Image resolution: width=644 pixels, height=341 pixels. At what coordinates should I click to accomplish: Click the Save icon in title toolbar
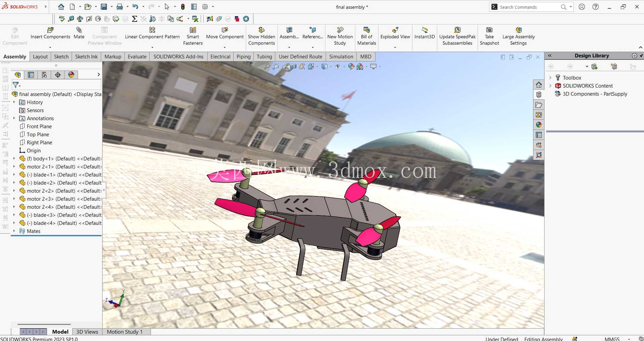click(104, 7)
